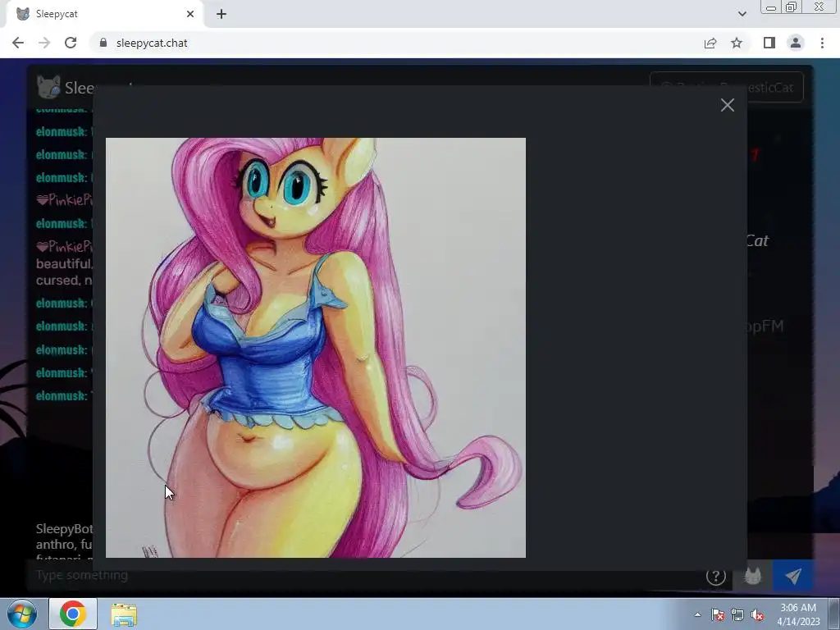
Task: Close the image preview modal
Action: [727, 105]
